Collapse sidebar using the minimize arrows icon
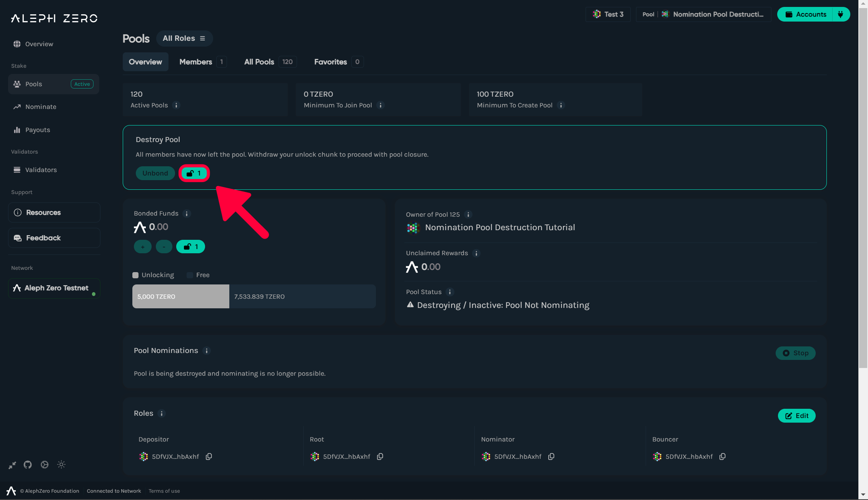Viewport: 868px width, 500px height. [x=12, y=465]
